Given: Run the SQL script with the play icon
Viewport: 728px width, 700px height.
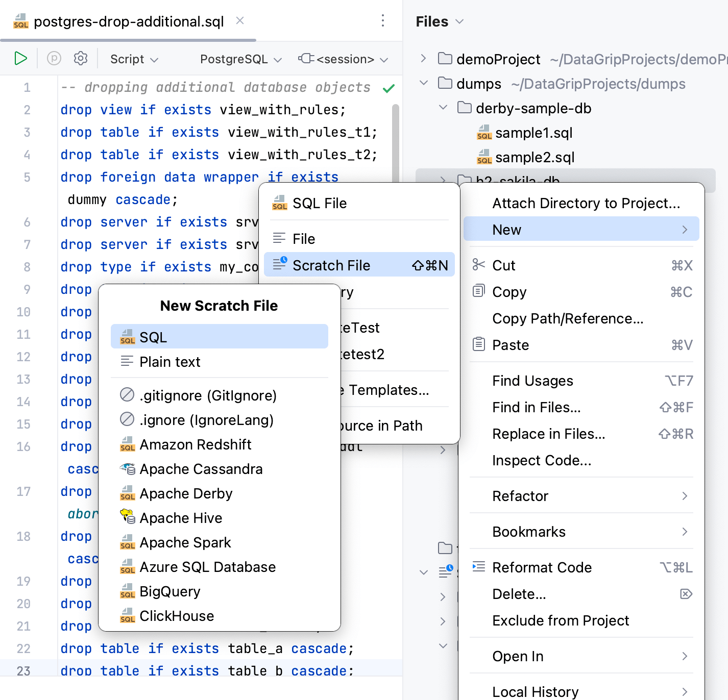Looking at the screenshot, I should (x=20, y=58).
